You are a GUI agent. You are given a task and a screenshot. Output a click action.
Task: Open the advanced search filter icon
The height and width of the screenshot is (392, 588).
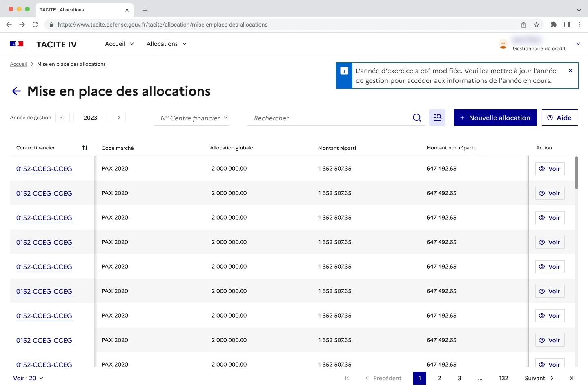[x=437, y=118]
